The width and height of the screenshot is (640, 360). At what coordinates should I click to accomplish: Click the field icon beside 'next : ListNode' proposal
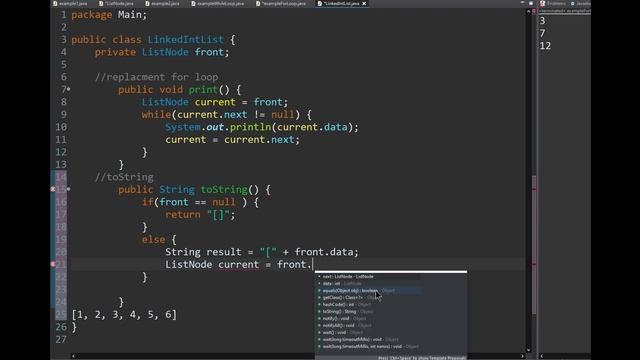click(319, 276)
